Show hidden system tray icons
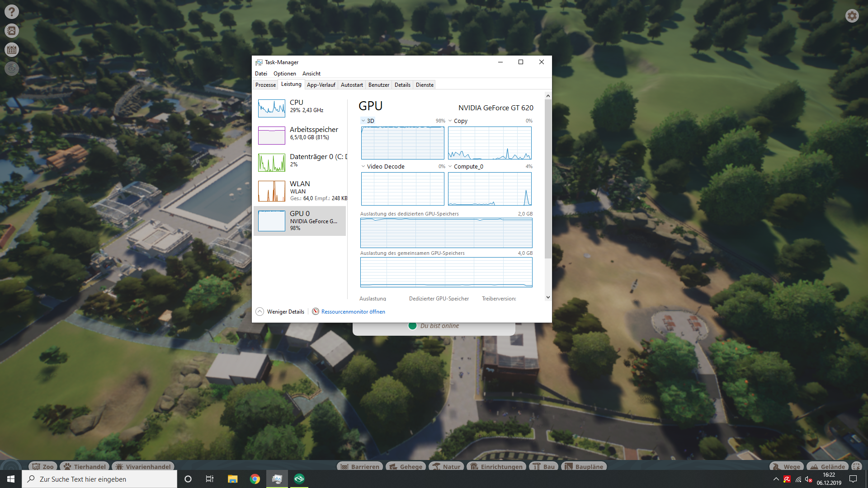 pos(776,479)
